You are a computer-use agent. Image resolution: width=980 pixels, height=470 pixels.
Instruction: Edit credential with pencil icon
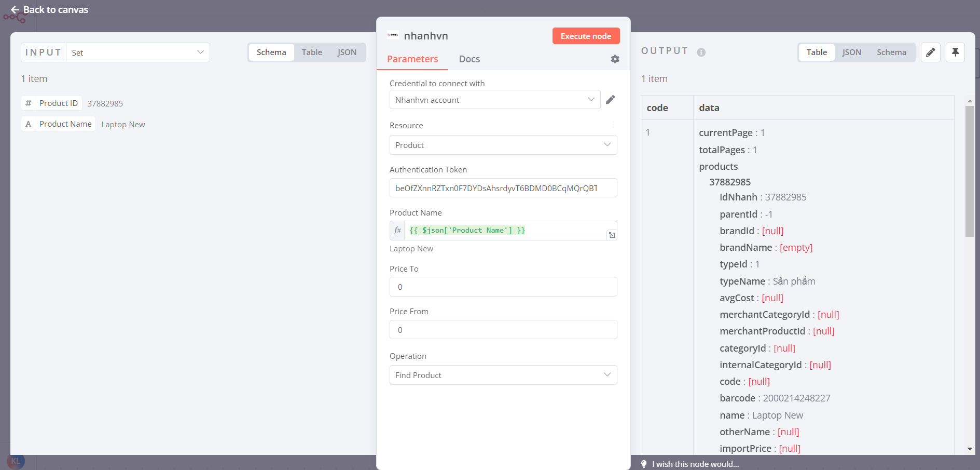(x=611, y=100)
